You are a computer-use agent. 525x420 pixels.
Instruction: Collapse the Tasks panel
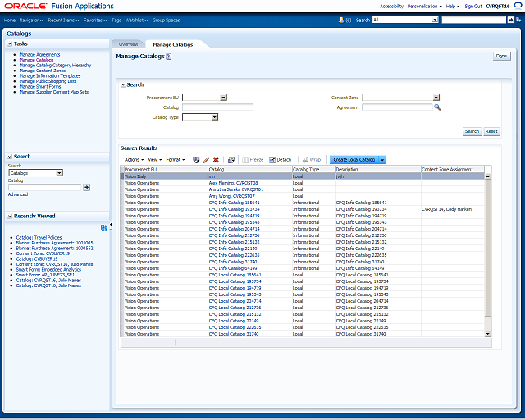(x=10, y=43)
